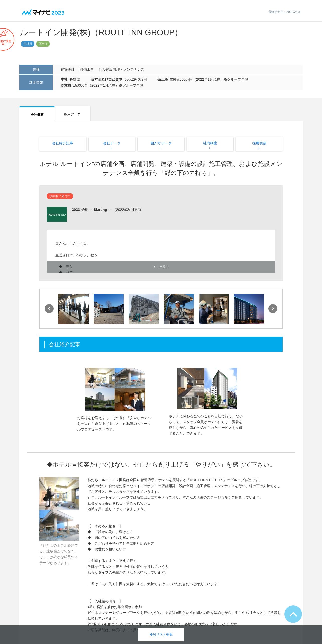Click the 正社員 tag
The height and width of the screenshot is (644, 322).
[x=28, y=44]
